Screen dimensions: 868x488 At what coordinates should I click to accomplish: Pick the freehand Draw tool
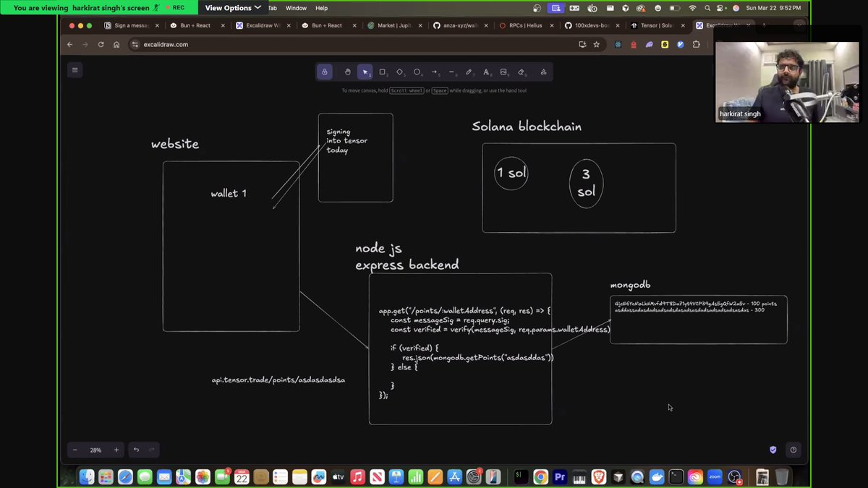click(469, 72)
